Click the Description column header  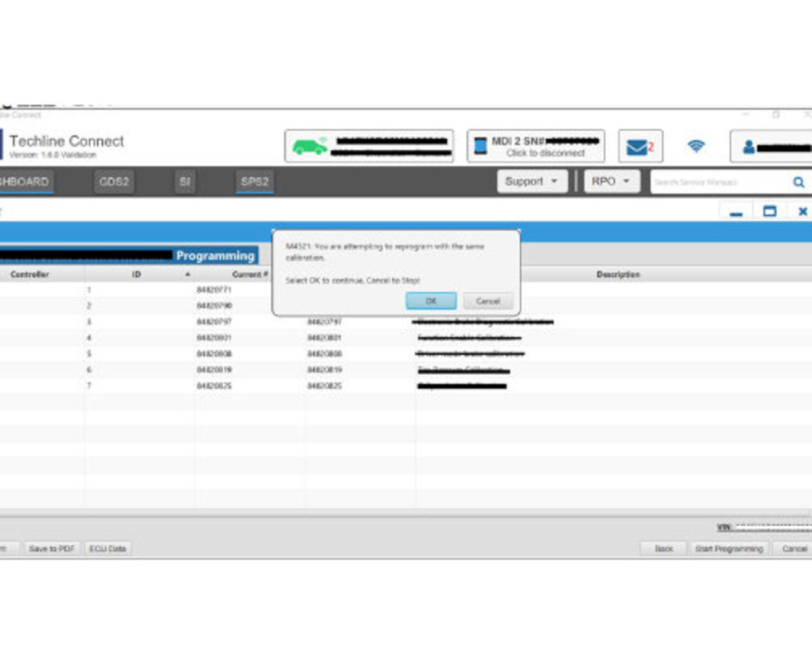tap(618, 275)
